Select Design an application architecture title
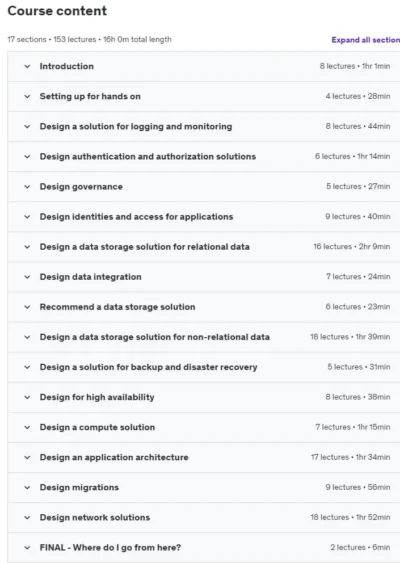This screenshot has height=563, width=400. (x=114, y=457)
